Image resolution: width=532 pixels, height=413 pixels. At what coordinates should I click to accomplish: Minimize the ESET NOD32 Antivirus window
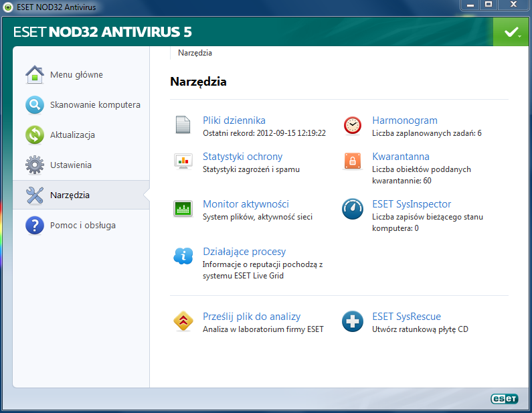(x=470, y=5)
